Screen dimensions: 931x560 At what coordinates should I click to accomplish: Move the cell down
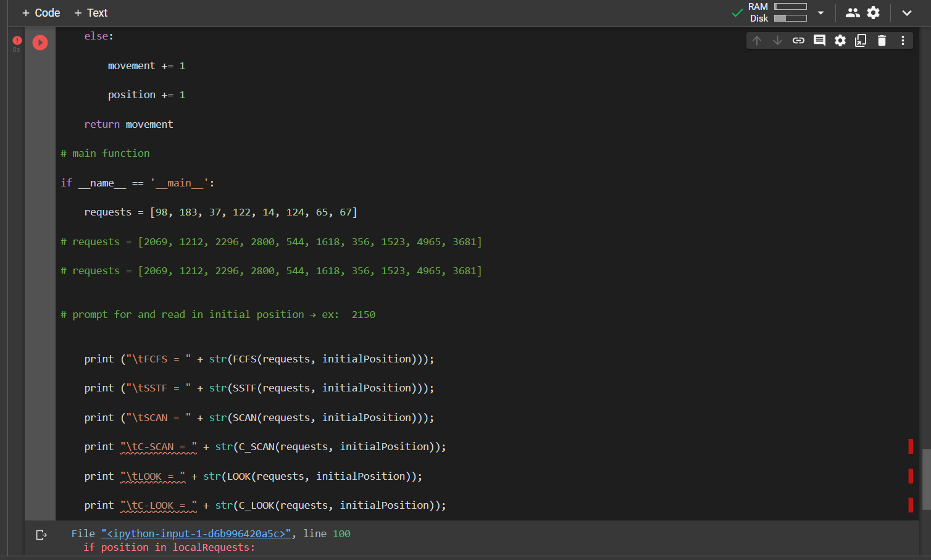point(777,40)
